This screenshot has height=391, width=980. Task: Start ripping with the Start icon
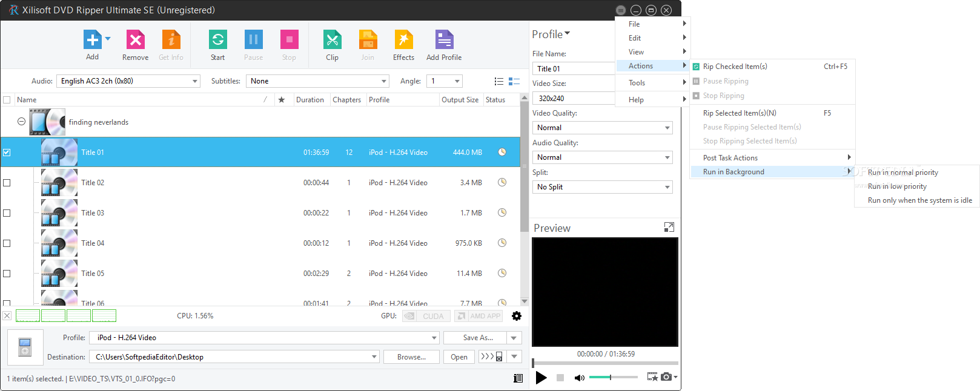pos(217,40)
